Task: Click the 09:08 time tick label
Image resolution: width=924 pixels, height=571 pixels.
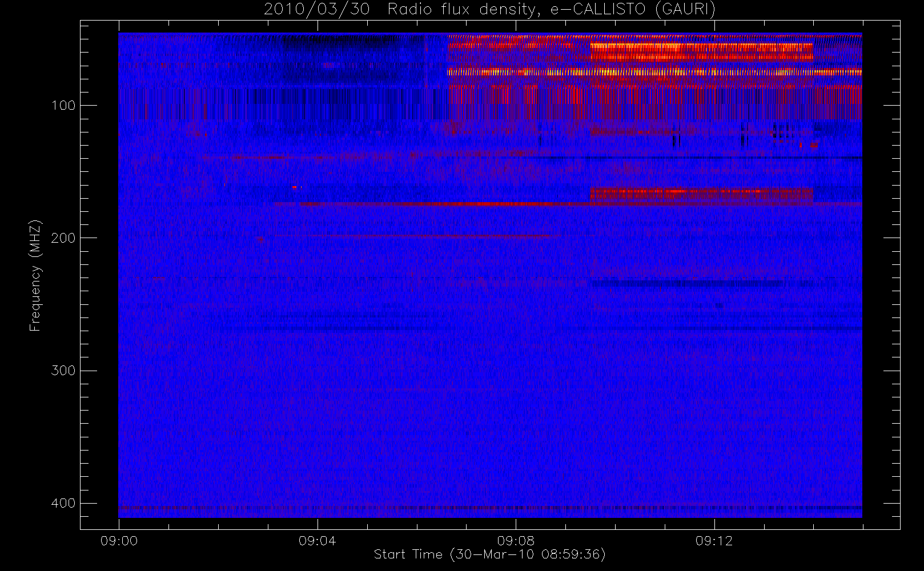Action: pyautogui.click(x=516, y=541)
